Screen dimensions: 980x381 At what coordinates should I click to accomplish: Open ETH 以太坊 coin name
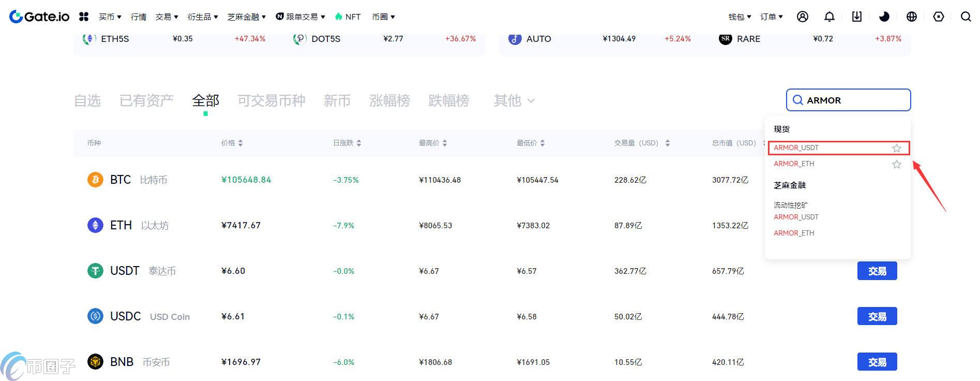[139, 225]
